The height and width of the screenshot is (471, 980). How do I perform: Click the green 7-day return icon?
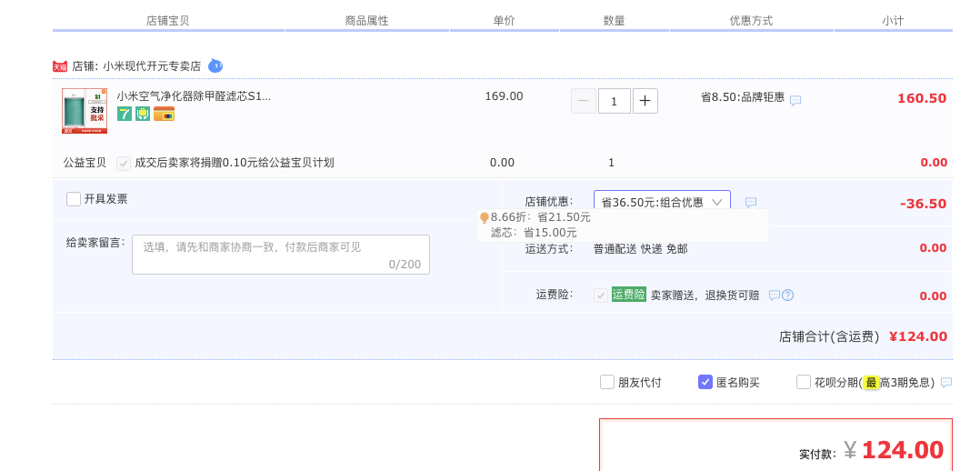[x=125, y=114]
